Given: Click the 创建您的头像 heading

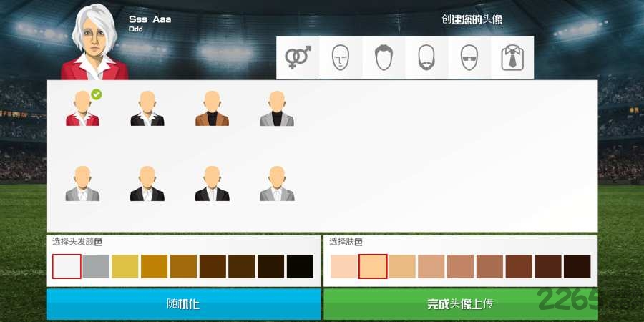Looking at the screenshot, I should pyautogui.click(x=472, y=20).
